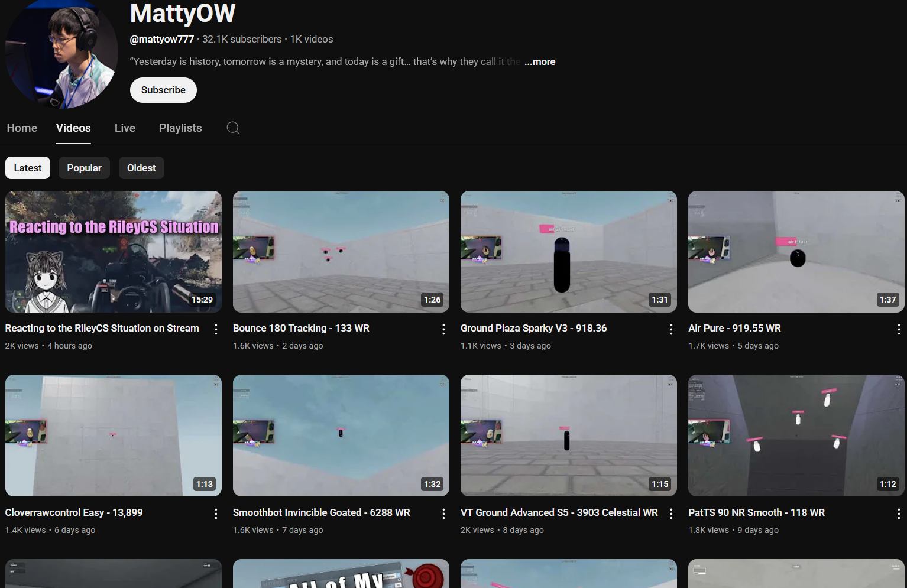907x588 pixels.
Task: Search the MattyOW channel
Action: pos(233,128)
